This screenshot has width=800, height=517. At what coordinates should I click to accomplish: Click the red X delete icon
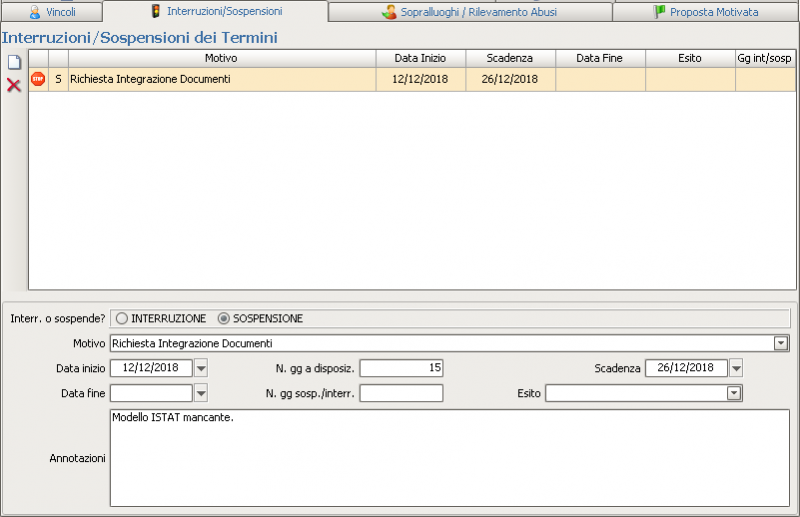pyautogui.click(x=14, y=85)
